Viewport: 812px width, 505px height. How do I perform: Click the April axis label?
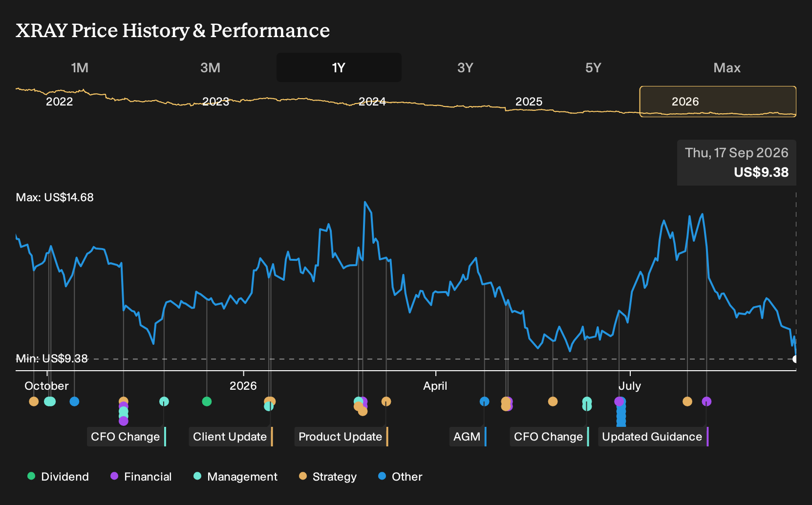click(x=435, y=386)
